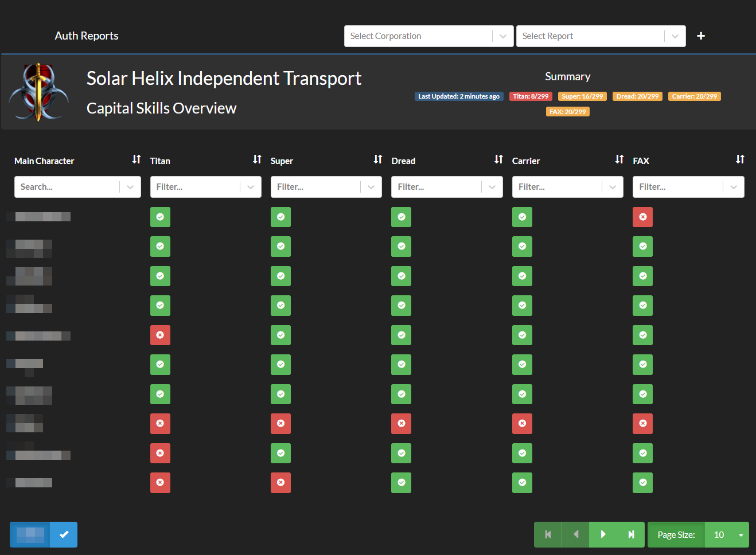Image resolution: width=756 pixels, height=555 pixels.
Task: Jump to the first page of results
Action: pos(548,534)
